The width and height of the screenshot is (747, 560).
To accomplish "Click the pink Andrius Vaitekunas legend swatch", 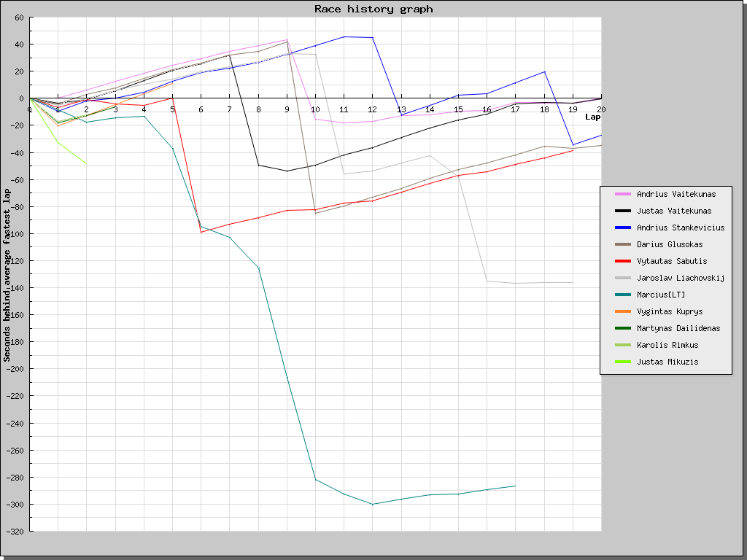I will point(623,194).
